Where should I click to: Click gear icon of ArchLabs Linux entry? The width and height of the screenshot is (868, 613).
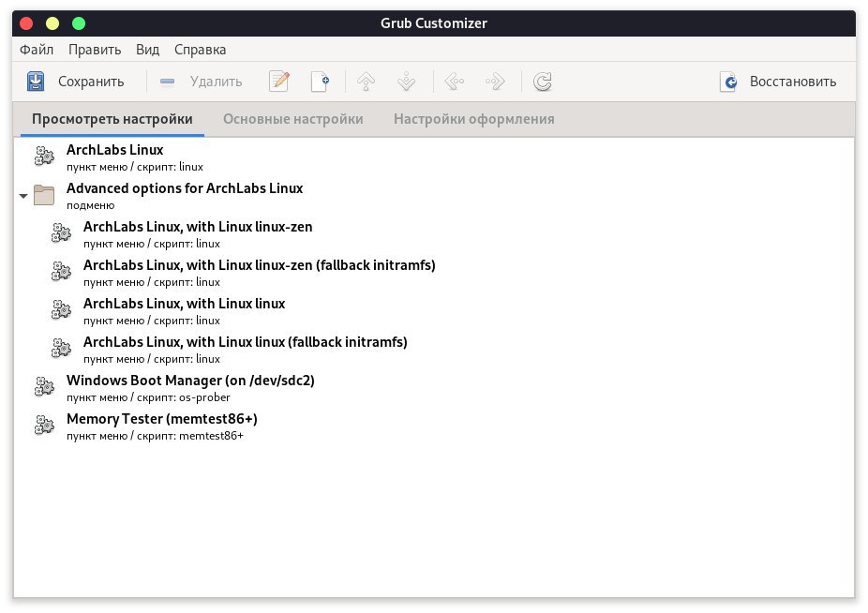tap(44, 157)
